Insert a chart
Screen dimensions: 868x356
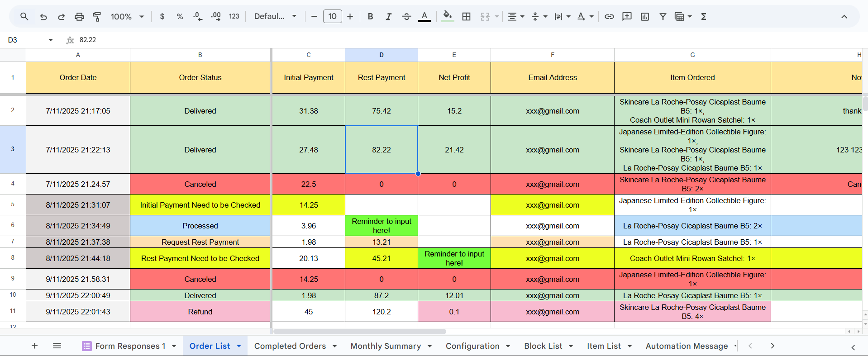(645, 17)
